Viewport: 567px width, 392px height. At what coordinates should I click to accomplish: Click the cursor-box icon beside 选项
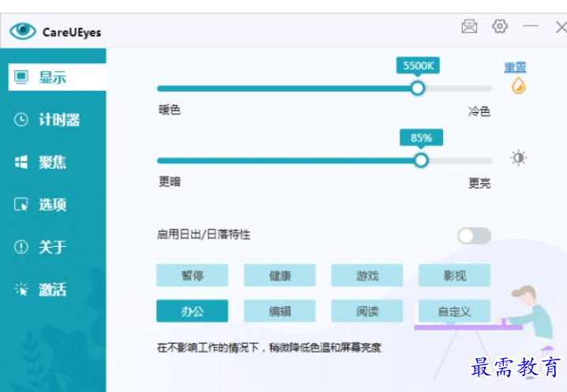[x=21, y=204]
